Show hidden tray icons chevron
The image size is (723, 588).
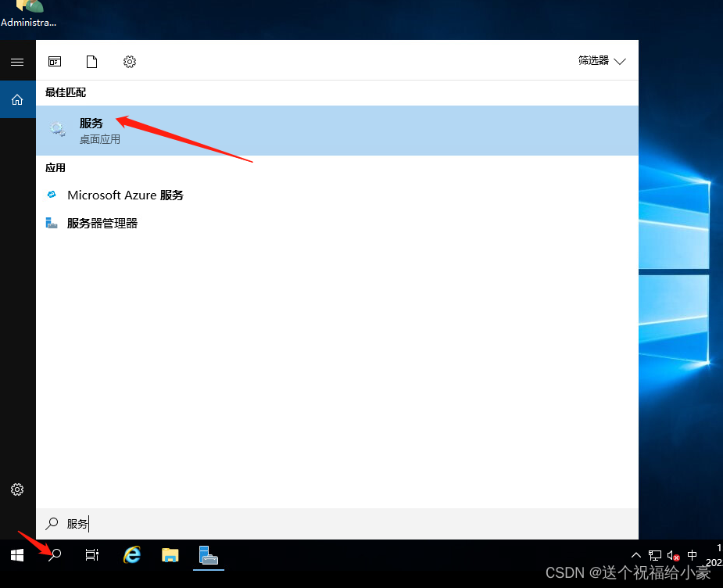click(636, 555)
